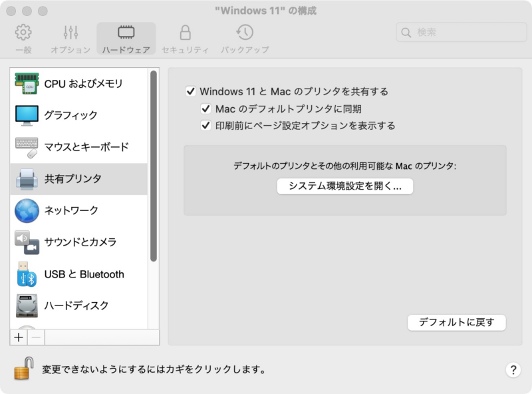This screenshot has width=532, height=394.
Task: Click the CPU およびメモリ chip icon
Action: click(x=27, y=84)
